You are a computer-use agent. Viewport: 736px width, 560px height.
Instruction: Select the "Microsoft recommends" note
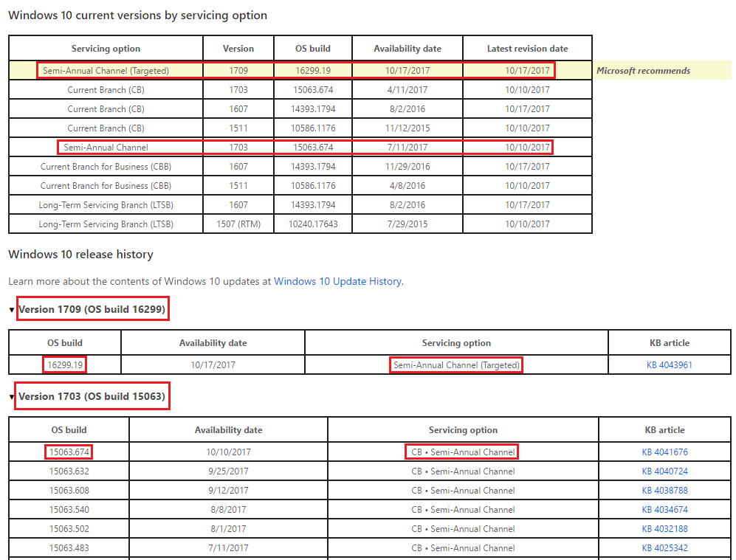(x=643, y=71)
